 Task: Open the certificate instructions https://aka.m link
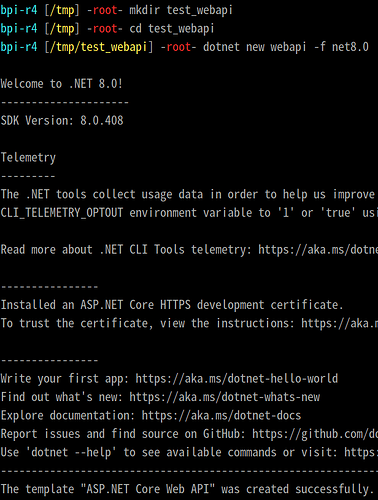coord(340,323)
